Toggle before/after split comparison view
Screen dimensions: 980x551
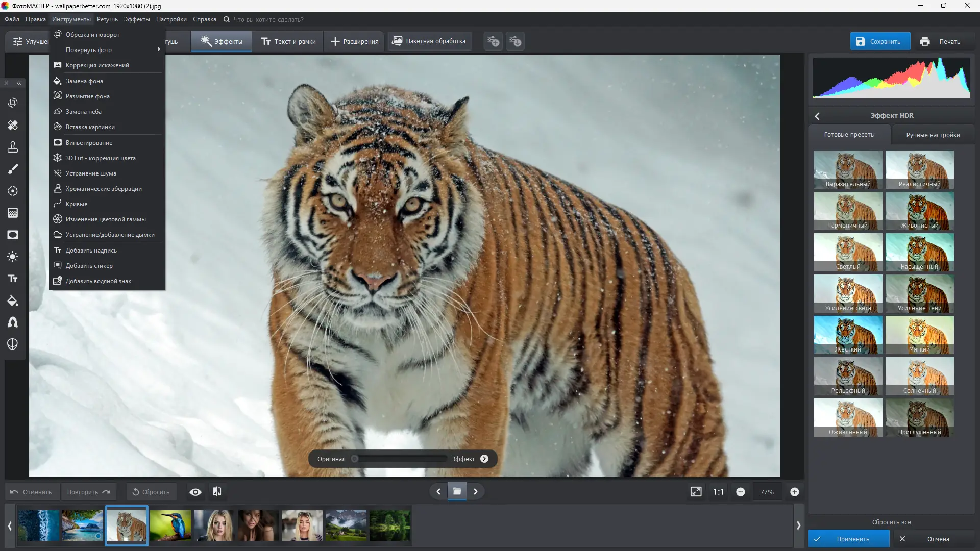click(217, 492)
